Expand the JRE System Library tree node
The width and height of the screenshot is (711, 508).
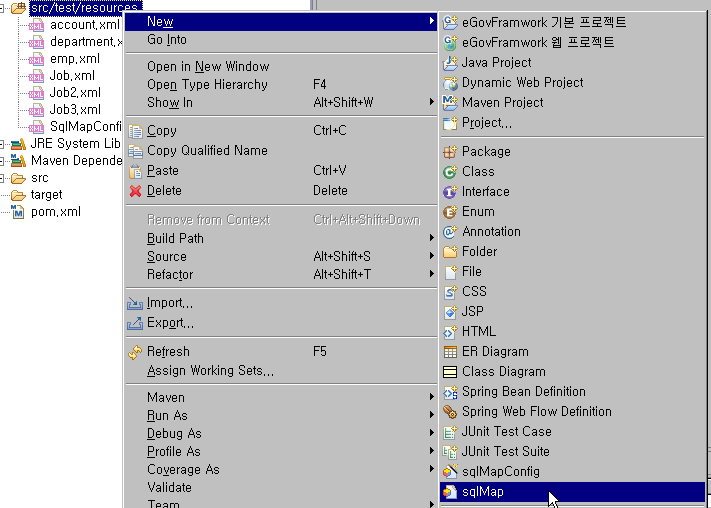click(3, 144)
